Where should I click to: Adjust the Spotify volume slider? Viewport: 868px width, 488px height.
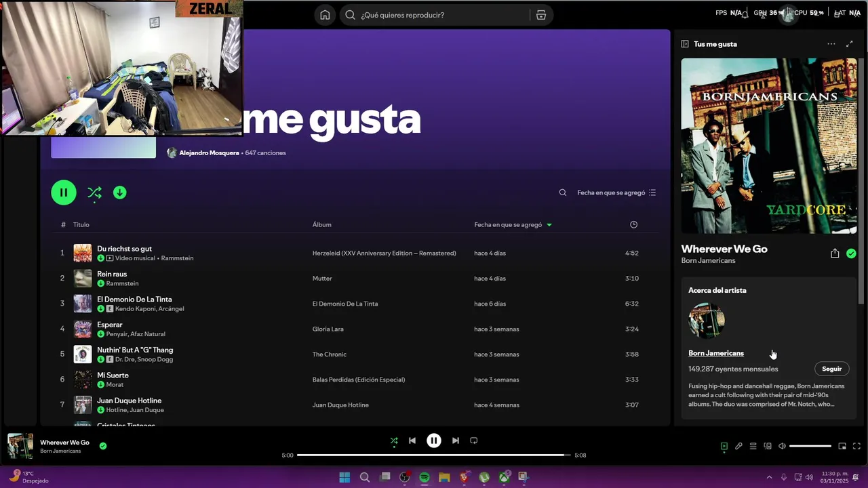[810, 446]
